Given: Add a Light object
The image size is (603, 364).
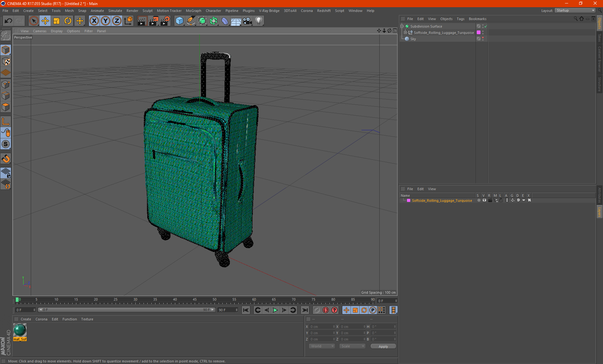Looking at the screenshot, I should pos(259,21).
